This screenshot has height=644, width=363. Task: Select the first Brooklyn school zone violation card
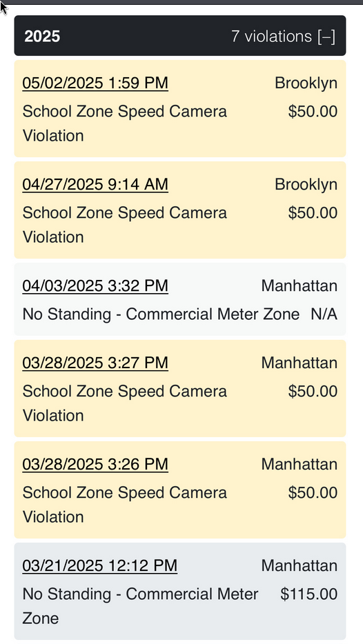(x=180, y=109)
